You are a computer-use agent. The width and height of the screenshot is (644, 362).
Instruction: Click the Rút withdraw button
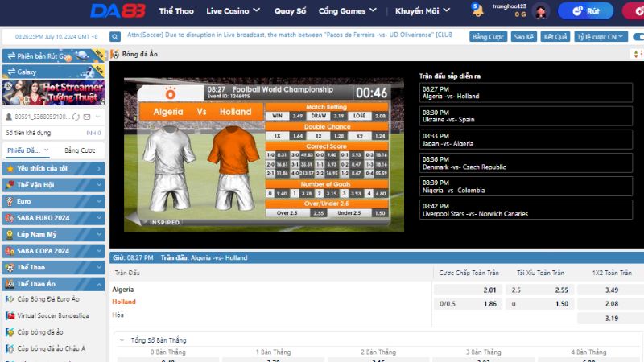[585, 11]
